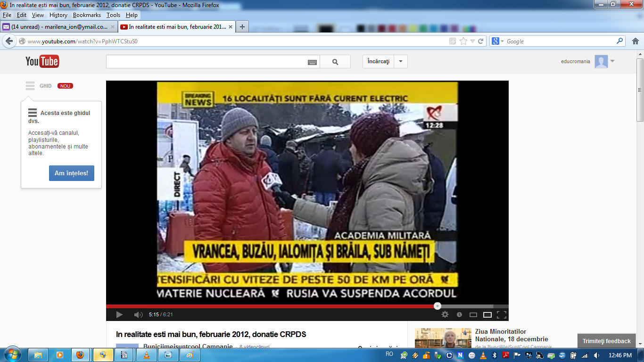The width and height of the screenshot is (644, 362).
Task: Click the YouTube search magnifier button
Action: (x=335, y=62)
